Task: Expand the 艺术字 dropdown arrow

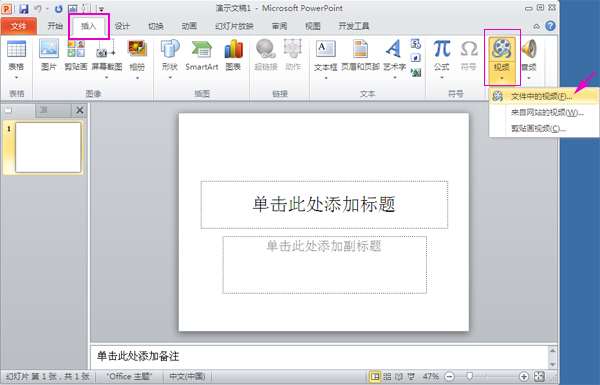Action: coord(395,78)
